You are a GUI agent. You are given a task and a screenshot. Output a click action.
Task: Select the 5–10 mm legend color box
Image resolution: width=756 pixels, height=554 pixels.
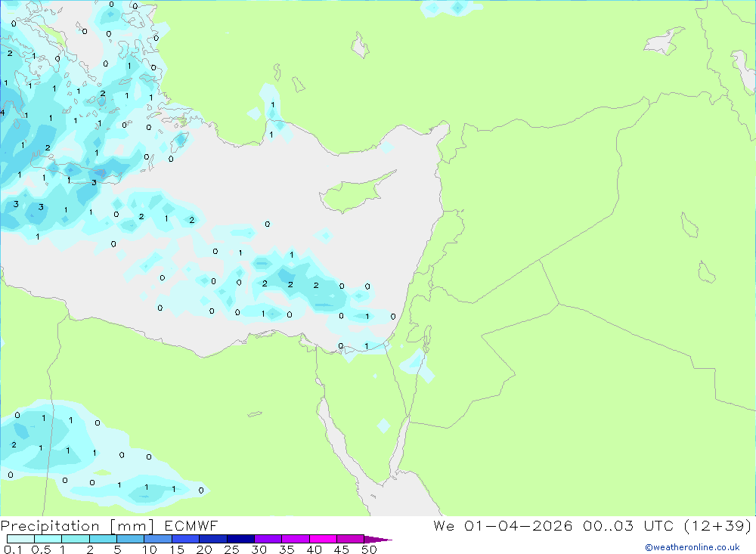(x=131, y=539)
